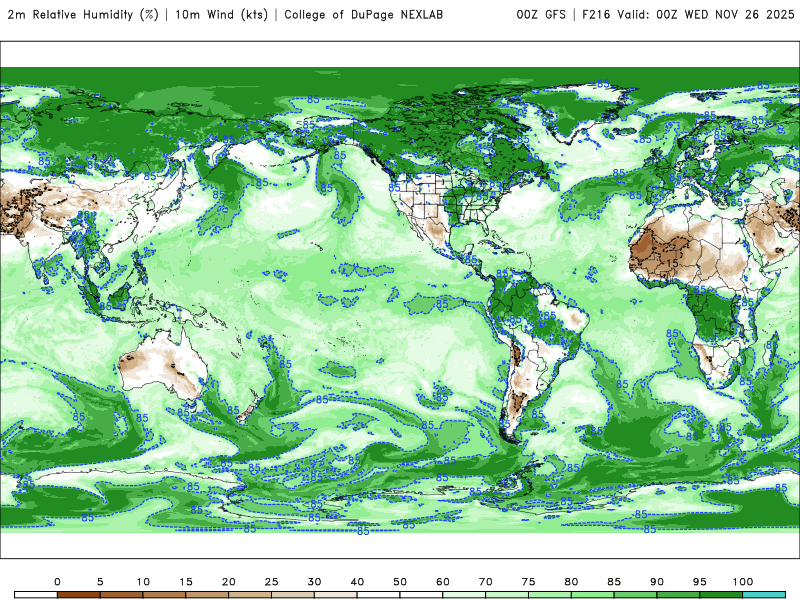Click the "5" label on the color scale

coord(100,582)
